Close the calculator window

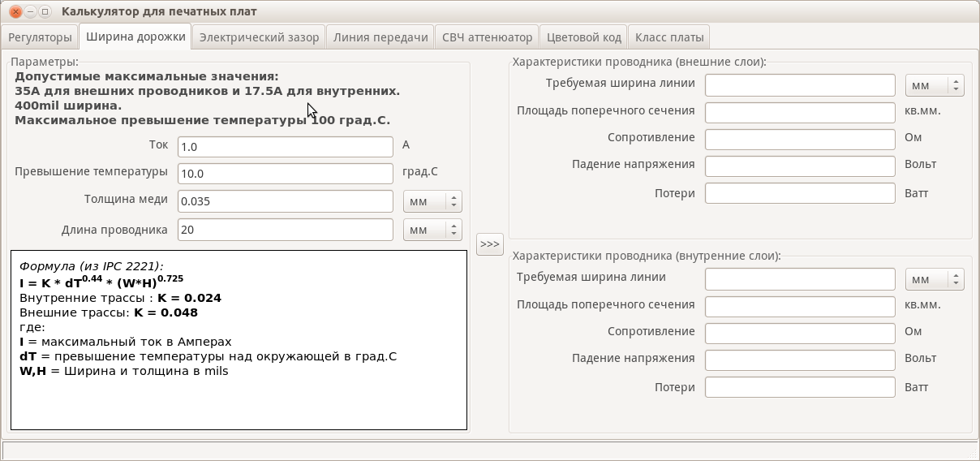pyautogui.click(x=14, y=11)
